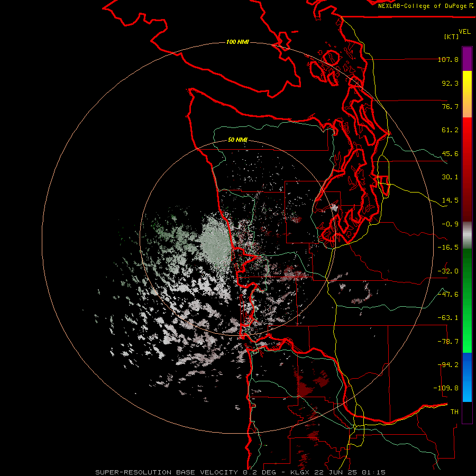Viewport: 476px width, 476px height.
Task: Click the -47.6 velocity scale value
Action: [448, 294]
